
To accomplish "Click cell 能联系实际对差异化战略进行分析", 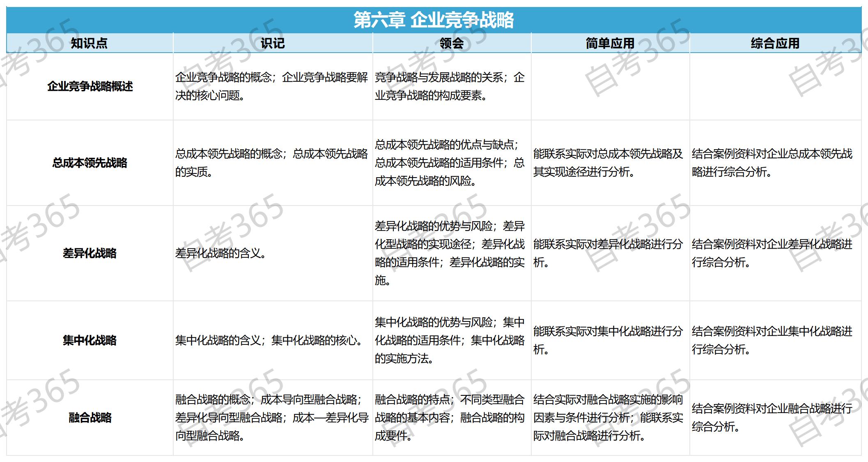I will click(608, 253).
